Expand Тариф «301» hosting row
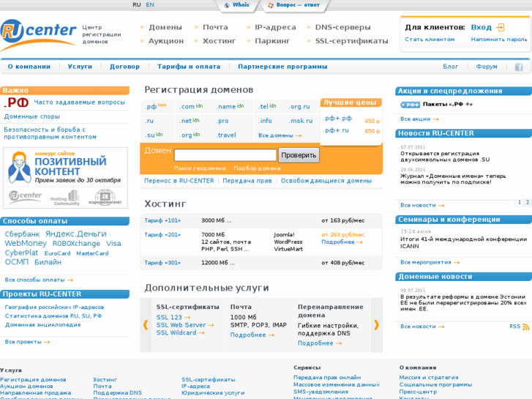This screenshot has height=399, width=532. pos(261,263)
